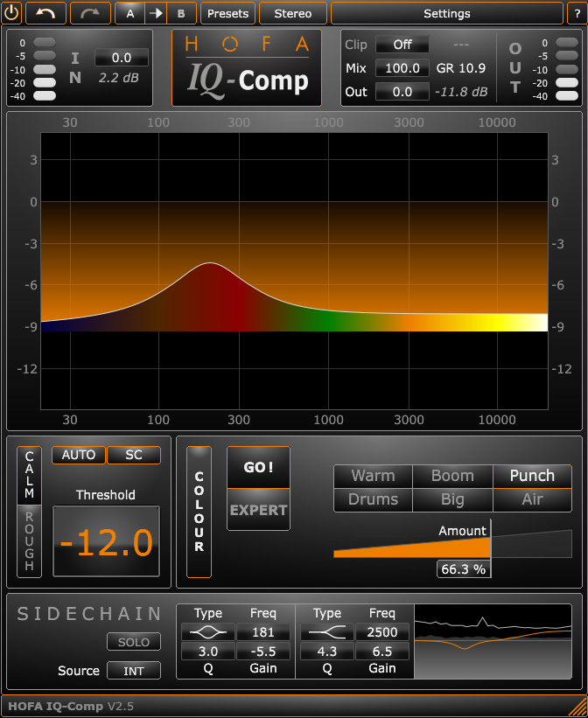Screen dimensions: 588x718
Task: Select the Warm colour preset
Action: (373, 477)
